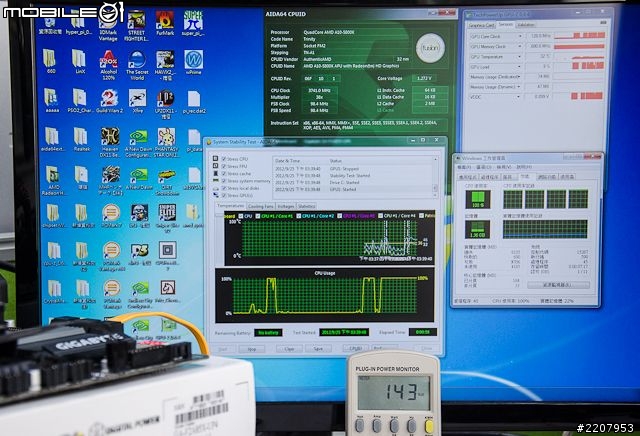Launch the Phantasy Star Online 2 shortcut
The image size is (640, 436).
(167, 142)
